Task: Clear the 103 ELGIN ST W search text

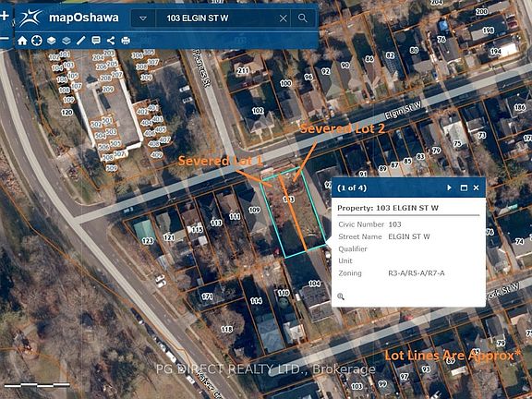Action: 283,18
